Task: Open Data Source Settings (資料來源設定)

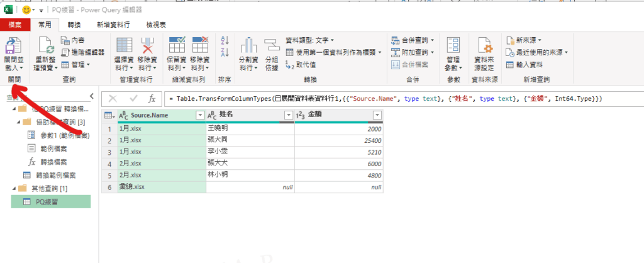Action: (484, 47)
